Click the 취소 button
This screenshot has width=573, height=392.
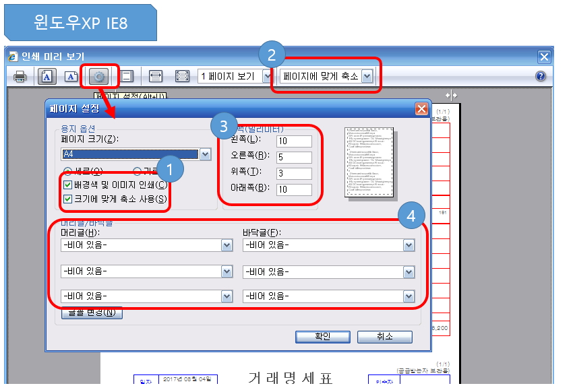385,337
